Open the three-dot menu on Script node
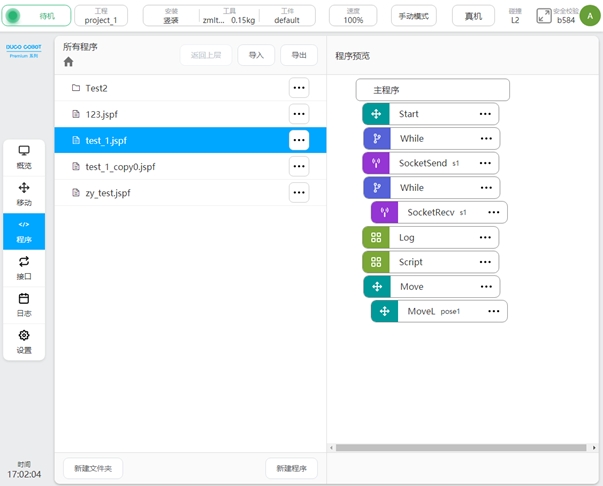 (486, 262)
